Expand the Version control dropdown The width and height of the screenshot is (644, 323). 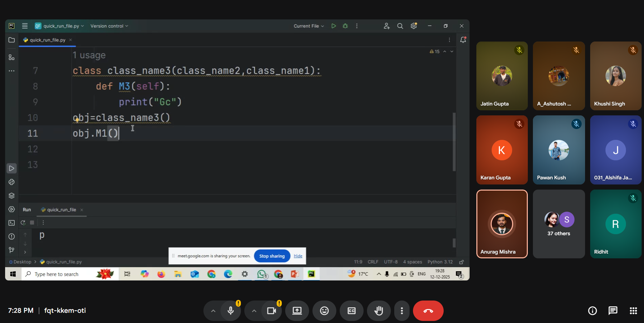point(109,26)
